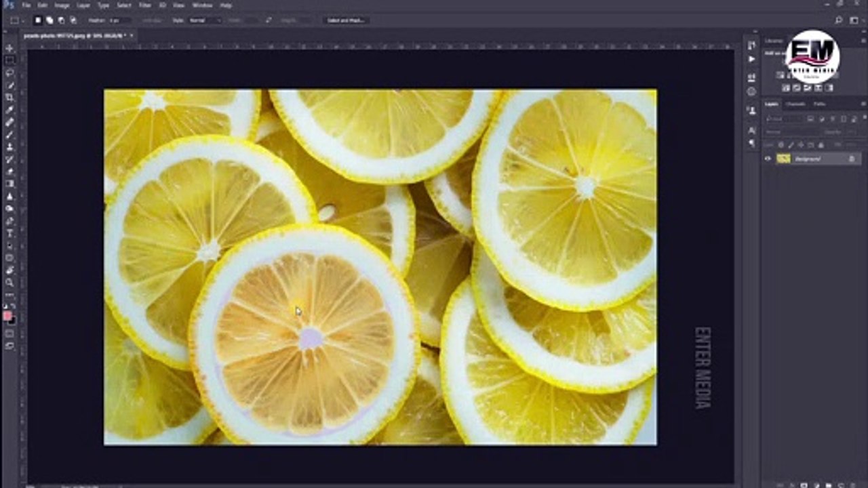The width and height of the screenshot is (868, 488).
Task: Open the Filter menu
Action: pos(145,5)
